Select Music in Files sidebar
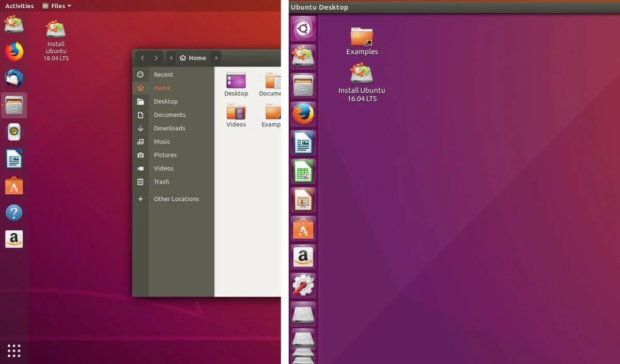 point(173,141)
